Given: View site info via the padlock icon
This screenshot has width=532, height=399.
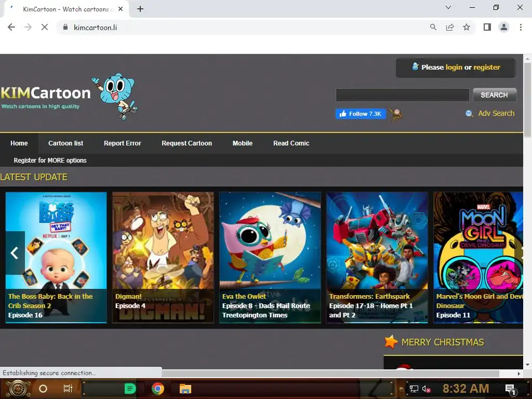Looking at the screenshot, I should click(x=65, y=27).
